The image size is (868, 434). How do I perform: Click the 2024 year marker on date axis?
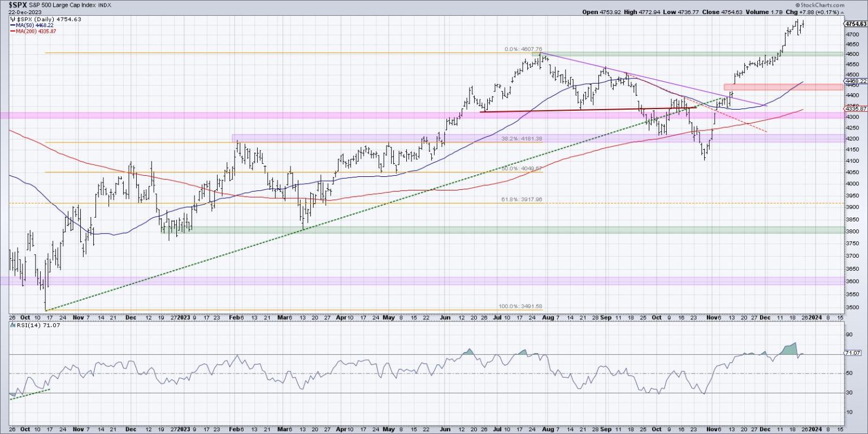815,318
